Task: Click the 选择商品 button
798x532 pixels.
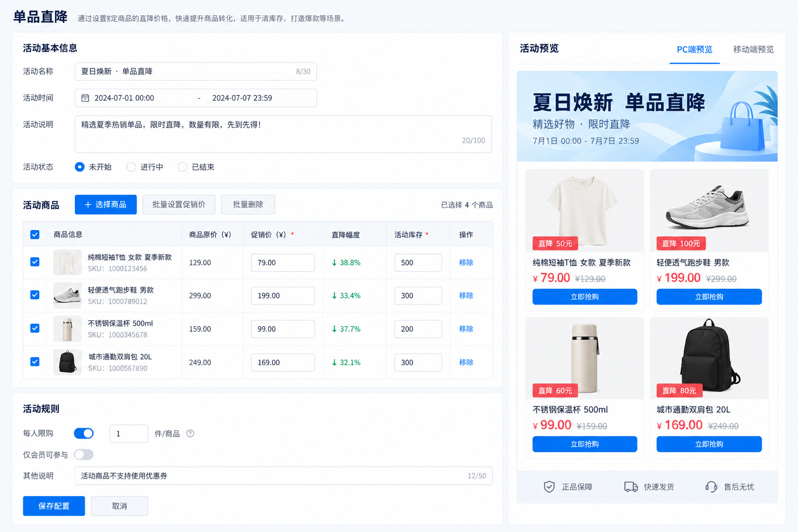Action: pyautogui.click(x=105, y=205)
